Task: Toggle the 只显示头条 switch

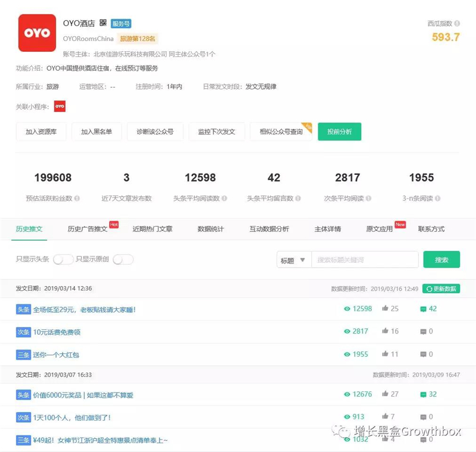Action: (x=63, y=259)
